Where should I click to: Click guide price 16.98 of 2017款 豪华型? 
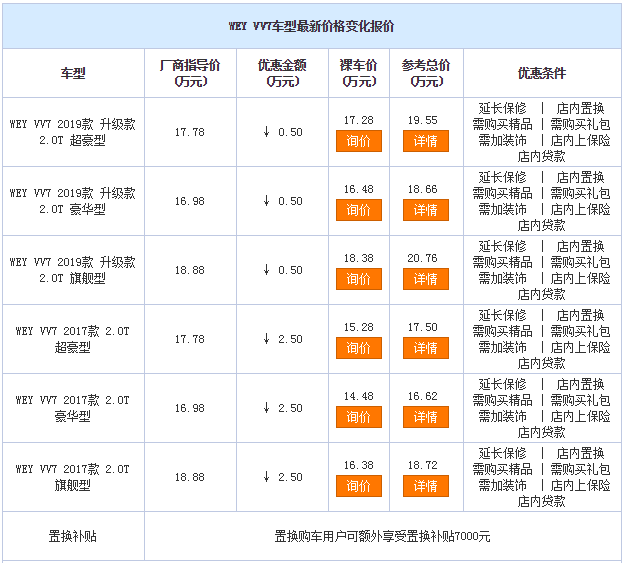(190, 408)
